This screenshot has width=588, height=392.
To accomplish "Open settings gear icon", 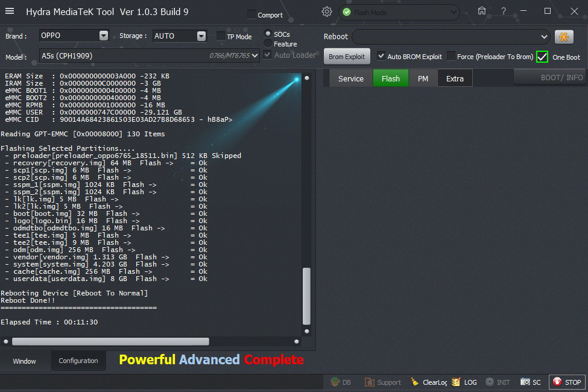I will (327, 11).
